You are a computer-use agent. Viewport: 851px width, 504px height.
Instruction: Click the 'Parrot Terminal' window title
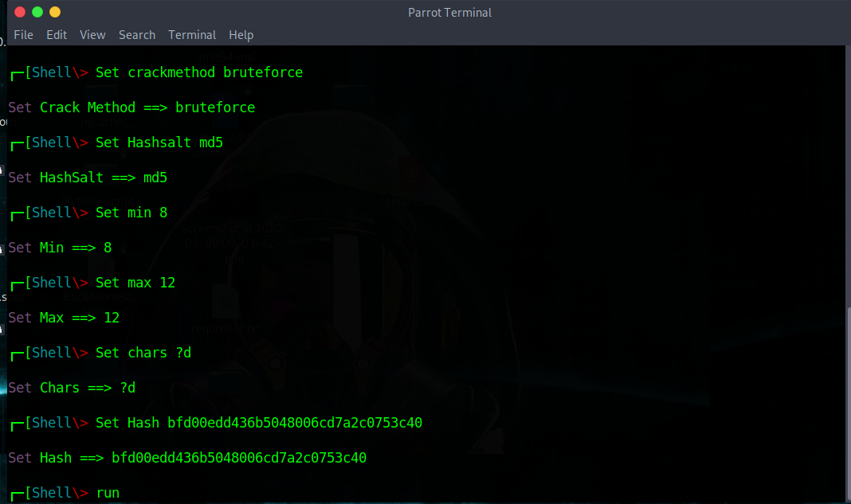(450, 13)
